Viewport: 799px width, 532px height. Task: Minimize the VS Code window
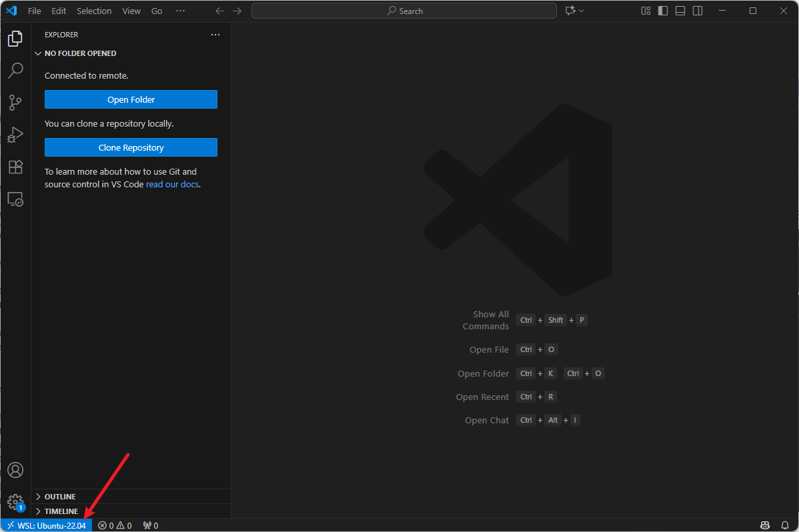[722, 11]
